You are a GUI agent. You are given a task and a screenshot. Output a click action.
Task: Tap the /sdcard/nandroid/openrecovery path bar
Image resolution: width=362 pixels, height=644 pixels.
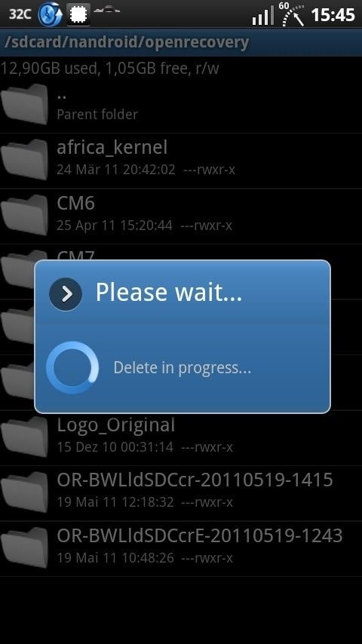[181, 42]
